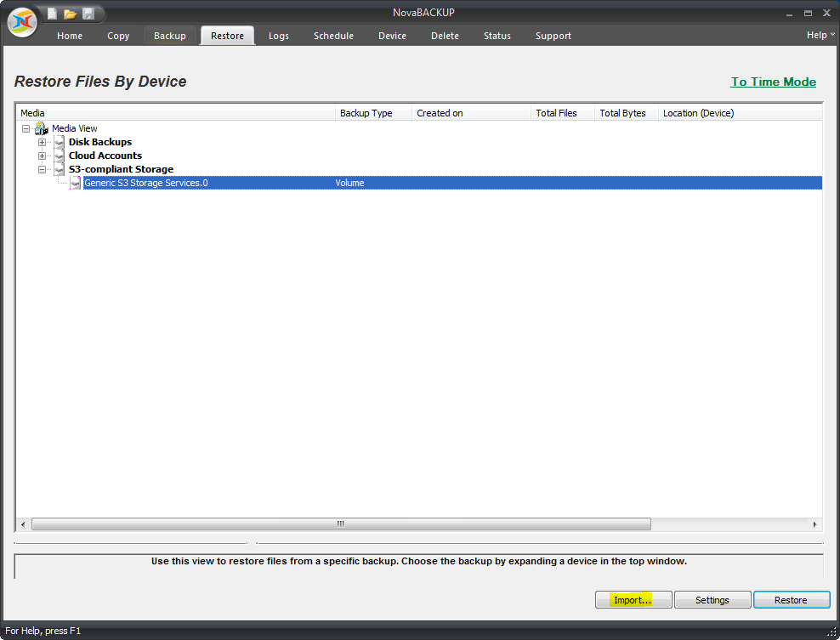Viewport: 840px width, 640px height.
Task: Select Generic S3 Storage Services.0 row
Action: [x=452, y=184]
